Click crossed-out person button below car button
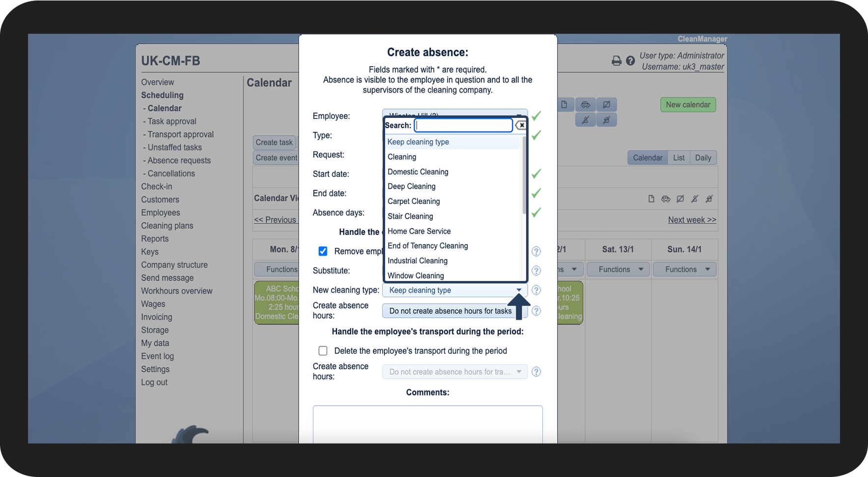This screenshot has height=477, width=868. click(586, 120)
